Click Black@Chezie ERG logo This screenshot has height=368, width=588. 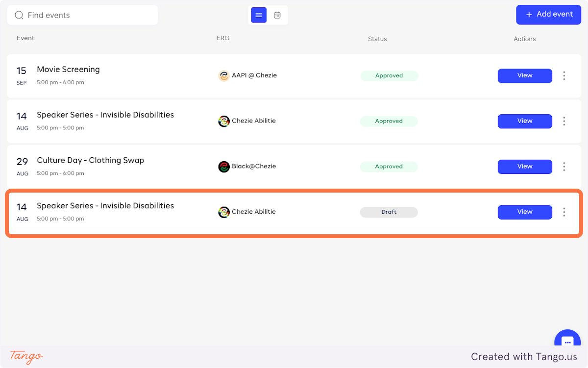(x=223, y=167)
